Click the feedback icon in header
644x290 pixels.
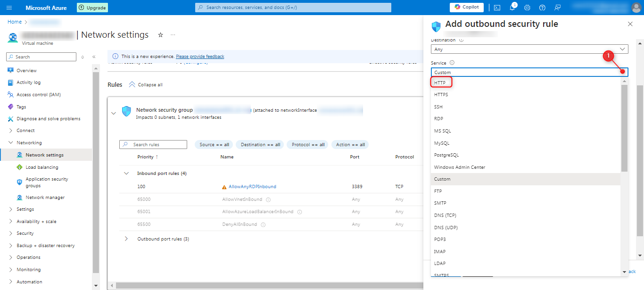pos(558,8)
